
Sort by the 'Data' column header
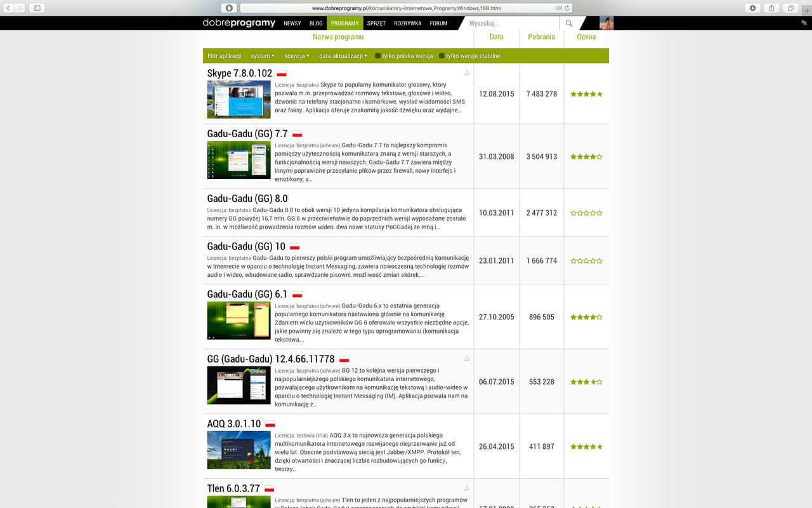click(497, 37)
